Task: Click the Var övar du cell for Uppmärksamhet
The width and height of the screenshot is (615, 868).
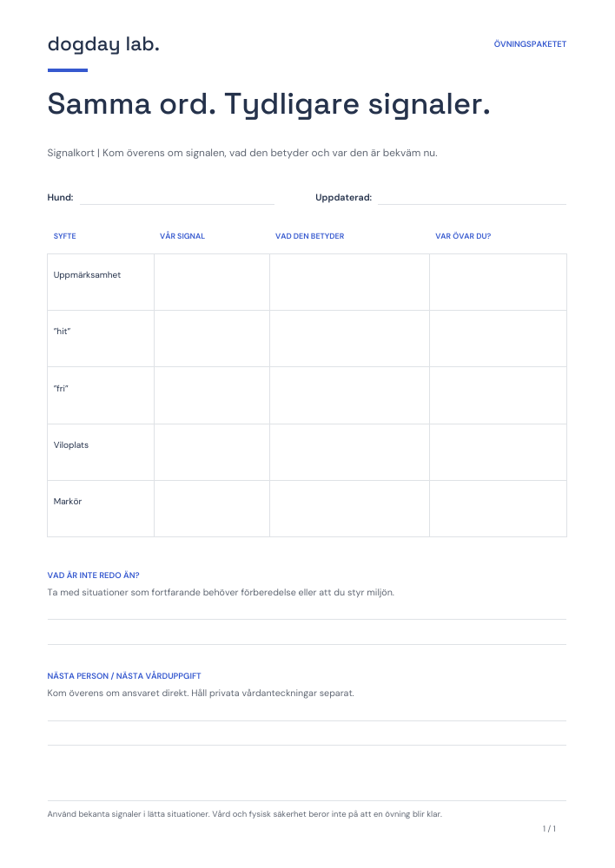Action: click(498, 282)
